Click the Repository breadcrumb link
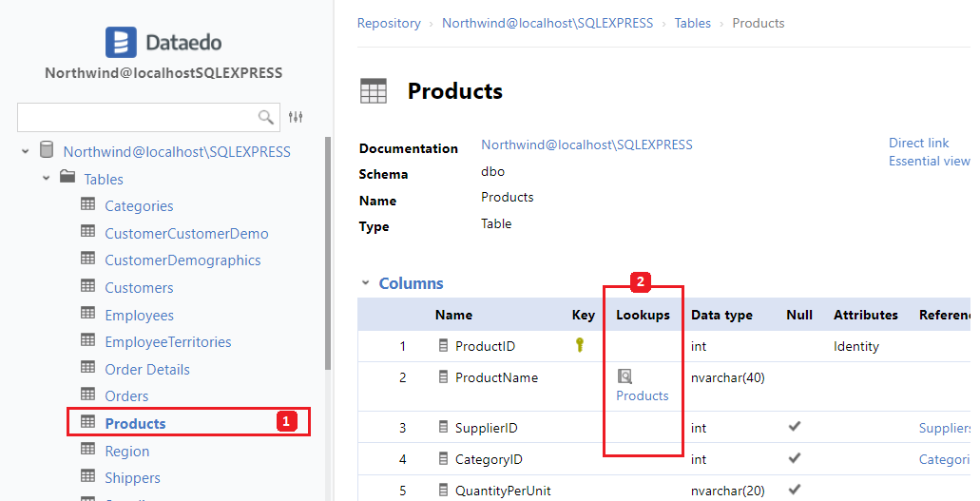The image size is (980, 501). pos(389,23)
